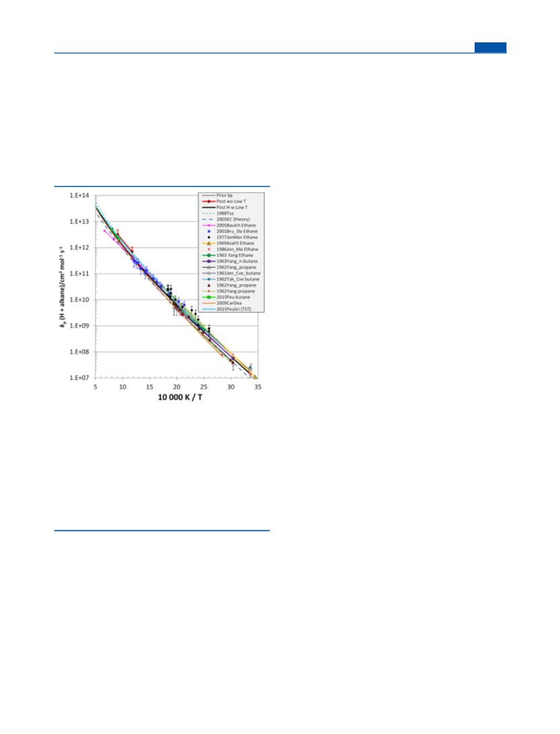Click the light-blue 2015PeuSri (TST) legend line
The height and width of the screenshot is (734, 560).
[208, 309]
